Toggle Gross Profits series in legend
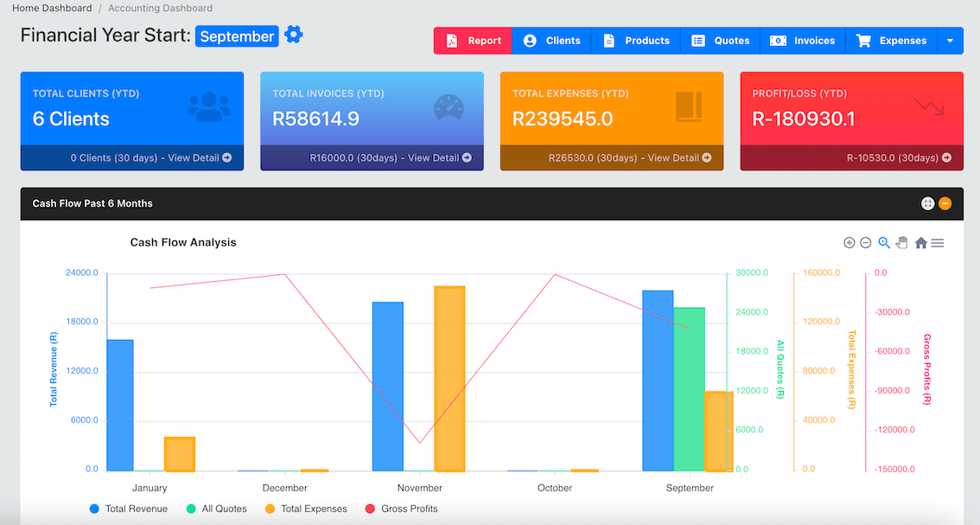This screenshot has width=980, height=525. [401, 509]
